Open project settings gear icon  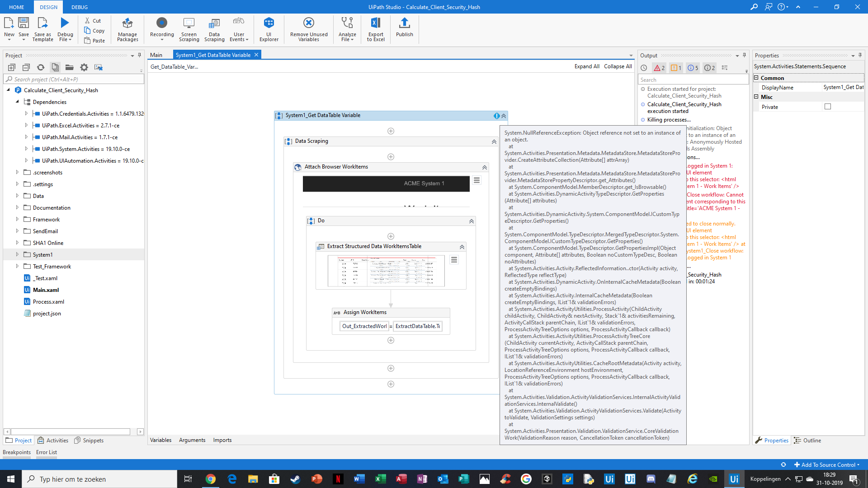click(x=84, y=67)
